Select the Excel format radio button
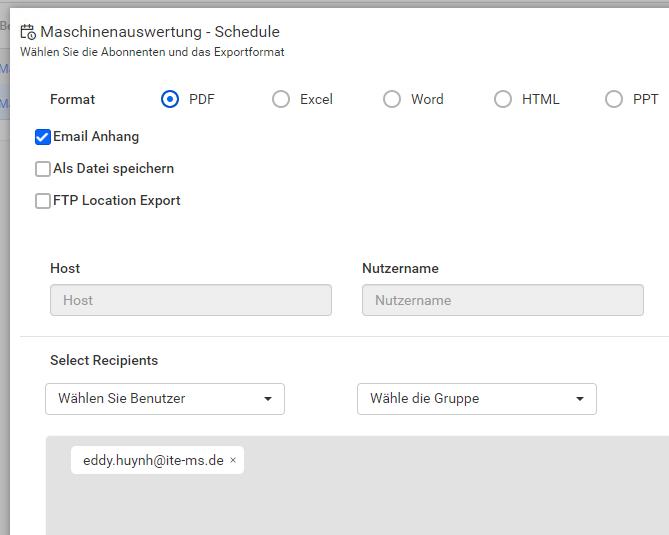Screen dimensions: 669x535 pos(281,99)
